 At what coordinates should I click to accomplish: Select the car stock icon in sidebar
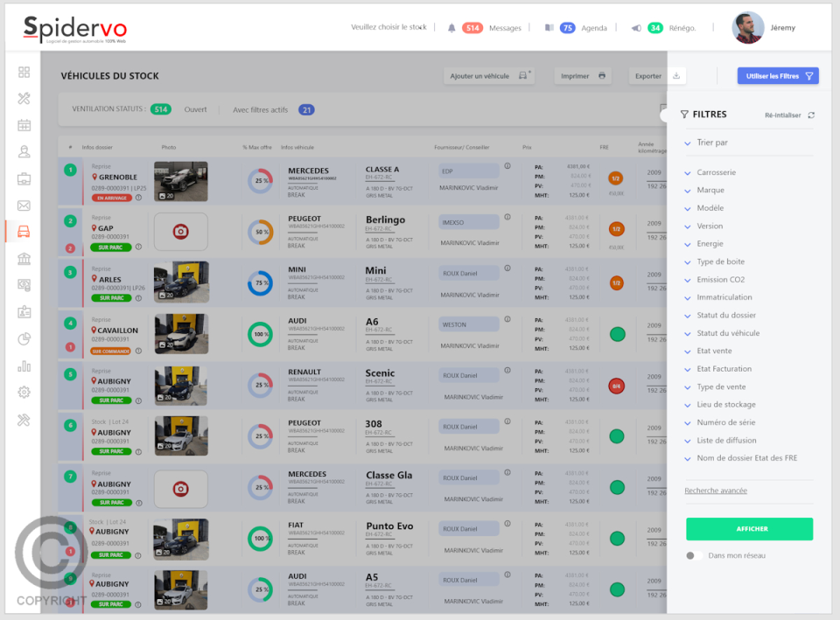click(24, 232)
